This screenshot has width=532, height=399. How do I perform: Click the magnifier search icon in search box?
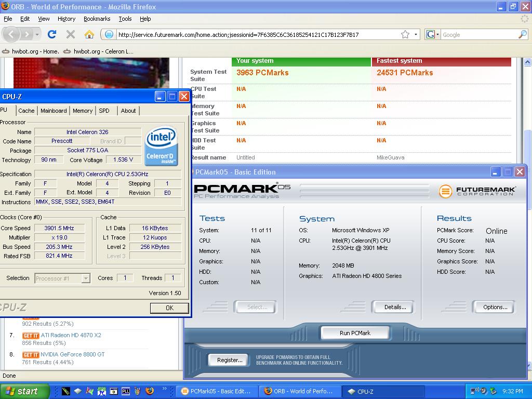tap(523, 34)
